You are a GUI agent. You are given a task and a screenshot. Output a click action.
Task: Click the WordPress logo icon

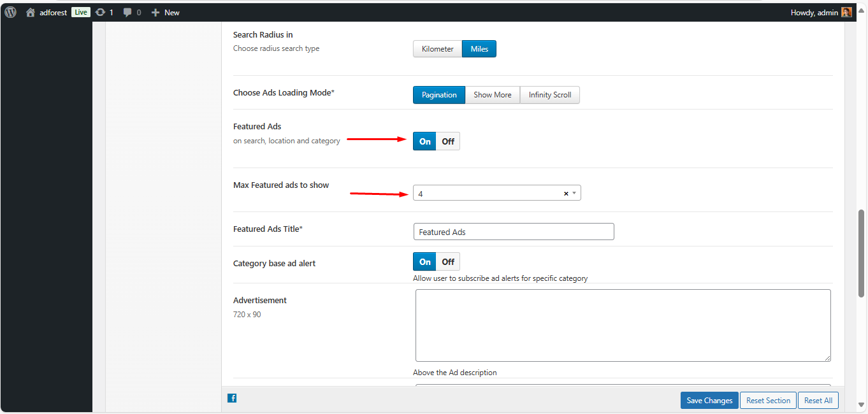point(11,12)
